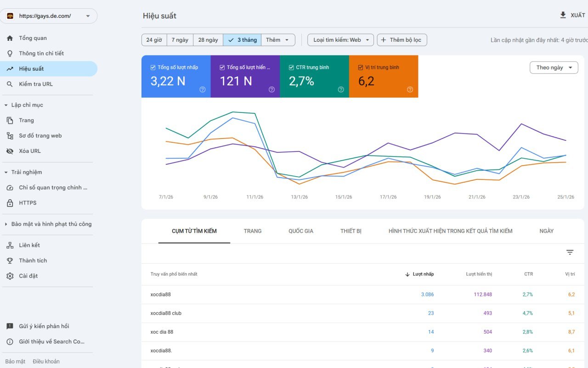Click the crossed-eye icon beside Xóa URL

[10, 151]
